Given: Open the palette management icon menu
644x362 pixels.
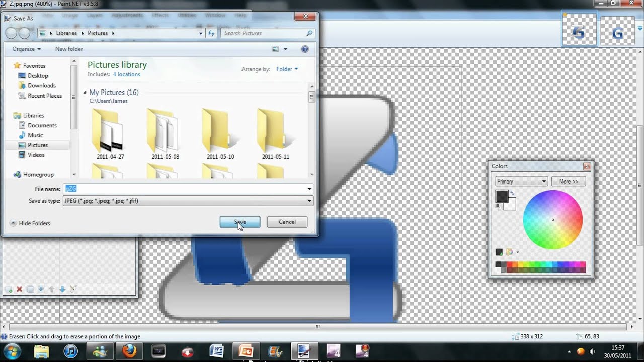Looking at the screenshot, I should coord(510,252).
